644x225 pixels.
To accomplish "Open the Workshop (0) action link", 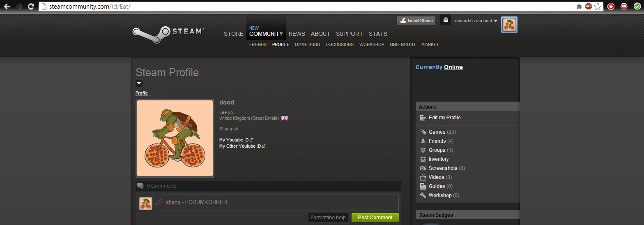I will [x=444, y=195].
